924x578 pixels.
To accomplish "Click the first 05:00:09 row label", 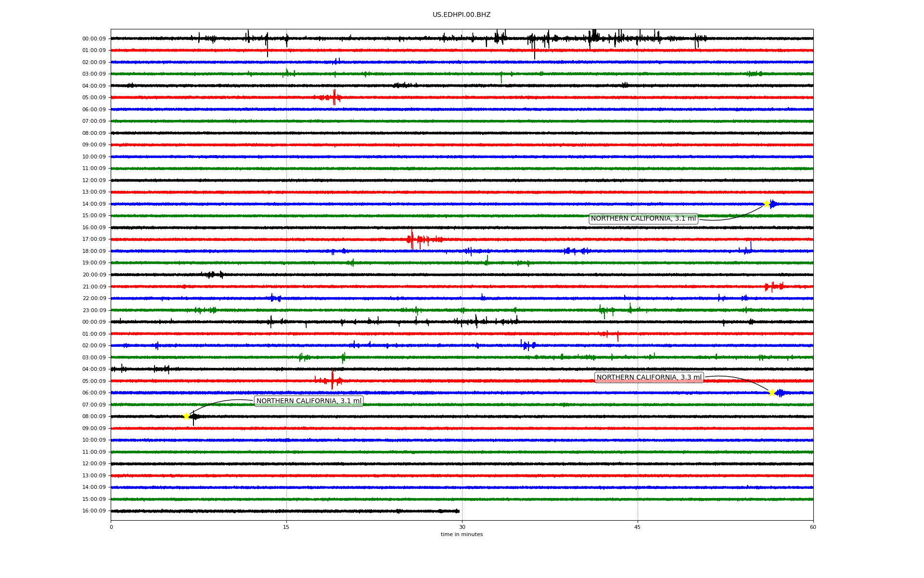I will tap(94, 97).
